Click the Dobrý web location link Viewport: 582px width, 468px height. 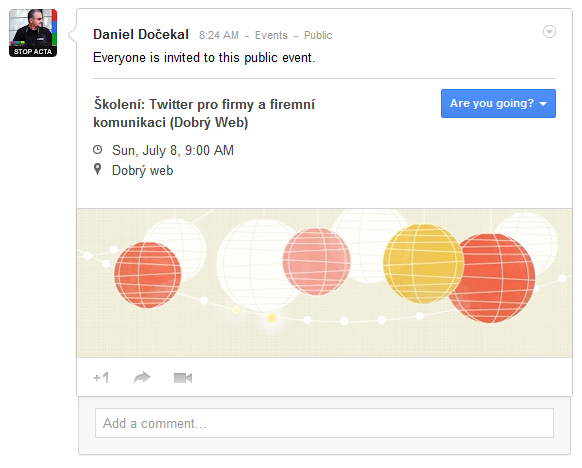coord(143,170)
